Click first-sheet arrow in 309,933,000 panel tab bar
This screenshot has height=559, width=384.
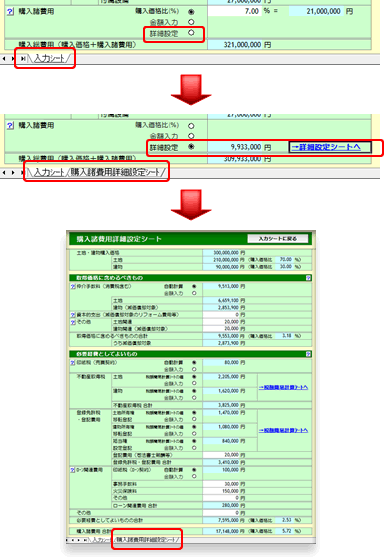tap(4, 173)
